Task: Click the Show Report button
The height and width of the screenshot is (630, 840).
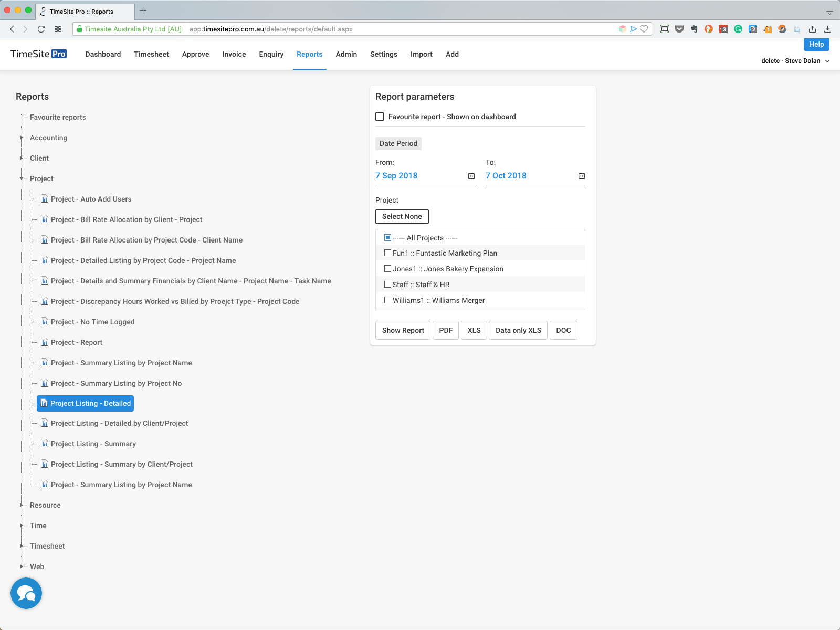Action: point(403,330)
